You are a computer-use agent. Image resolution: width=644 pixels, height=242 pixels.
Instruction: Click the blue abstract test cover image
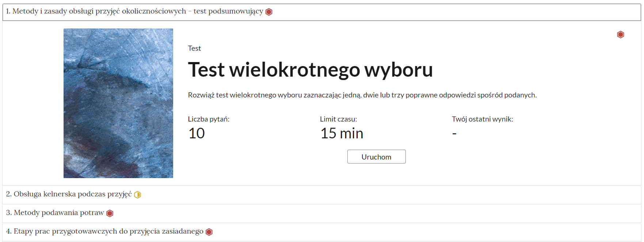point(118,103)
